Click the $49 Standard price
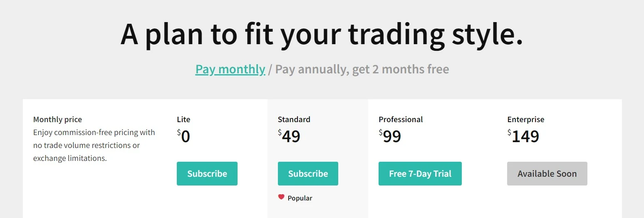The image size is (644, 218). click(289, 136)
